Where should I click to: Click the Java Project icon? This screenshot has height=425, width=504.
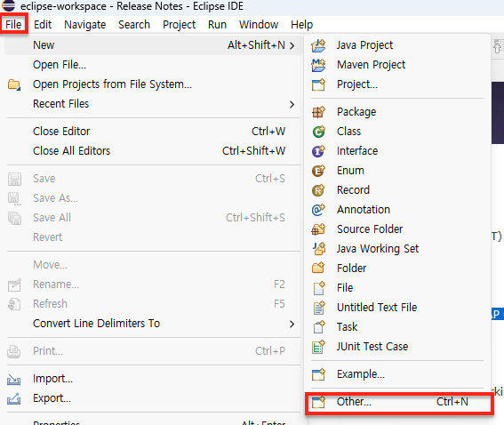pos(318,45)
